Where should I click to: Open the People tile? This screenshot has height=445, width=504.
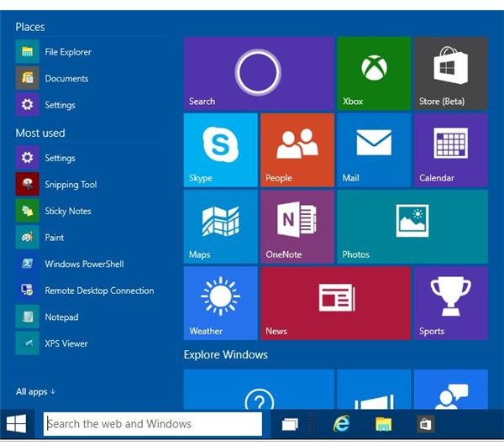pyautogui.click(x=297, y=150)
